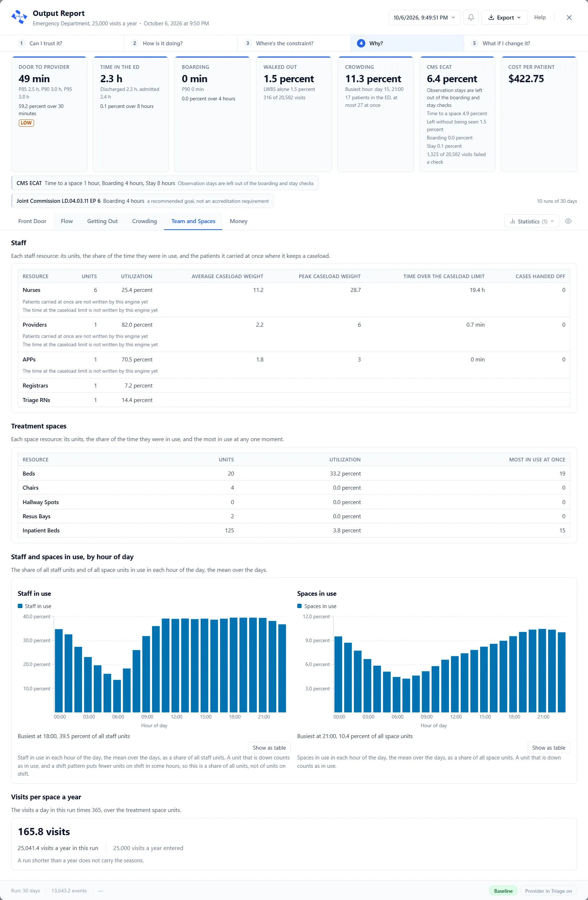The width and height of the screenshot is (588, 900).
Task: Switch to the Front Door tab
Action: click(32, 221)
